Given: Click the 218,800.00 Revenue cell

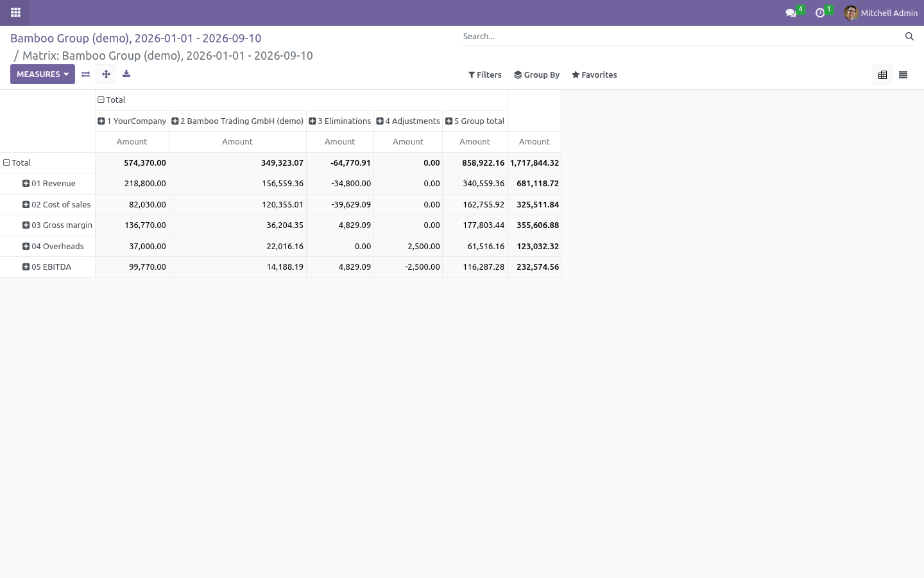Looking at the screenshot, I should [132, 184].
